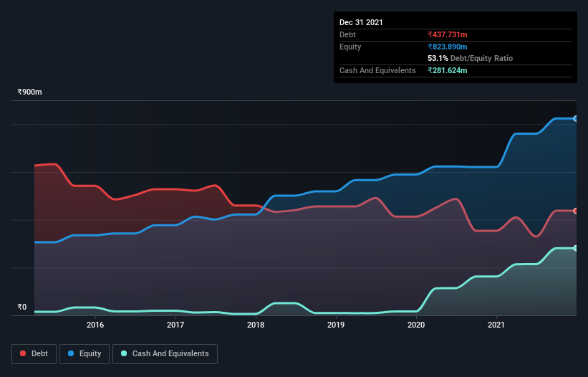The image size is (588, 377).
Task: Click the 2020 x-axis label
Action: click(416, 325)
